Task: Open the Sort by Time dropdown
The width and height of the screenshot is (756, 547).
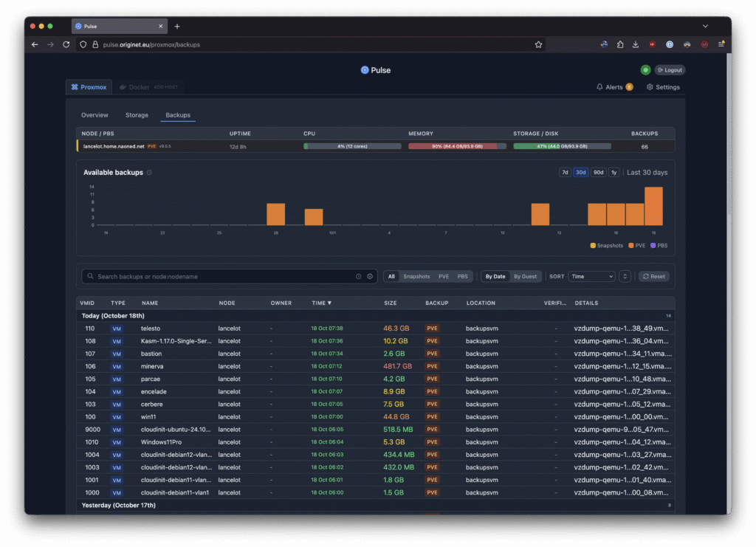Action: point(591,276)
